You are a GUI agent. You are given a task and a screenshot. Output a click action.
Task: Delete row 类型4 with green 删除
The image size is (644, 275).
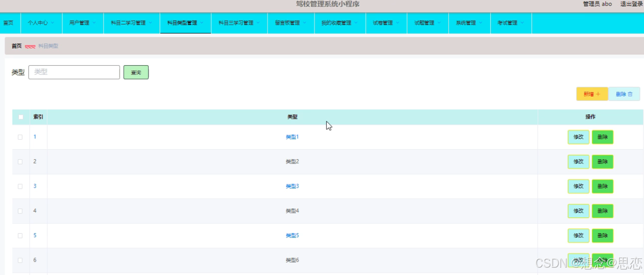point(603,211)
